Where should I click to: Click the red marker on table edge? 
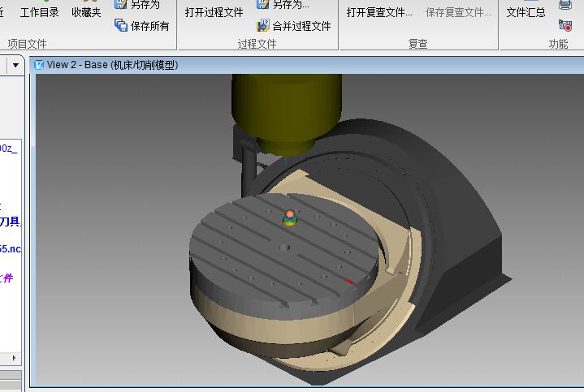pos(349,281)
